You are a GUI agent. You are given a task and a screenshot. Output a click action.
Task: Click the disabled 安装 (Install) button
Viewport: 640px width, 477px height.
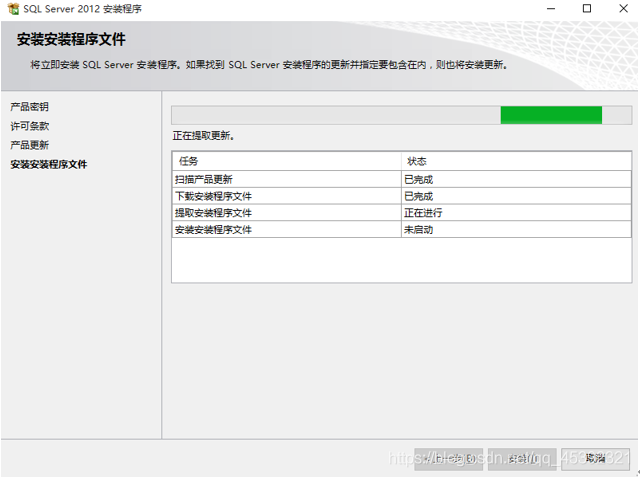(x=522, y=459)
